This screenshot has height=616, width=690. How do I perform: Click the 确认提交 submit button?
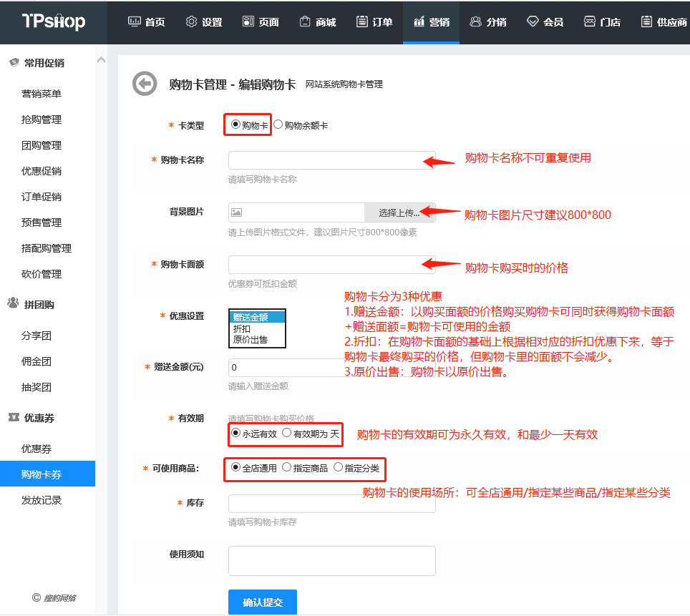263,602
